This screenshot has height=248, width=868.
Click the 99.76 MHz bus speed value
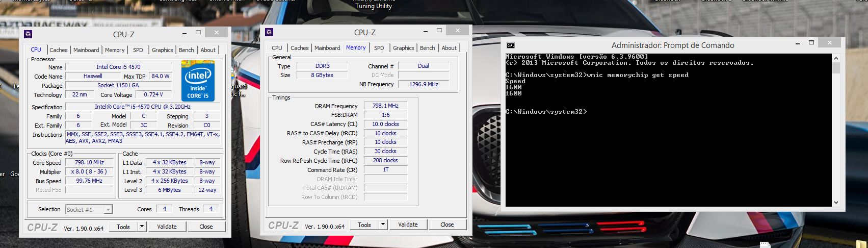coord(89,181)
